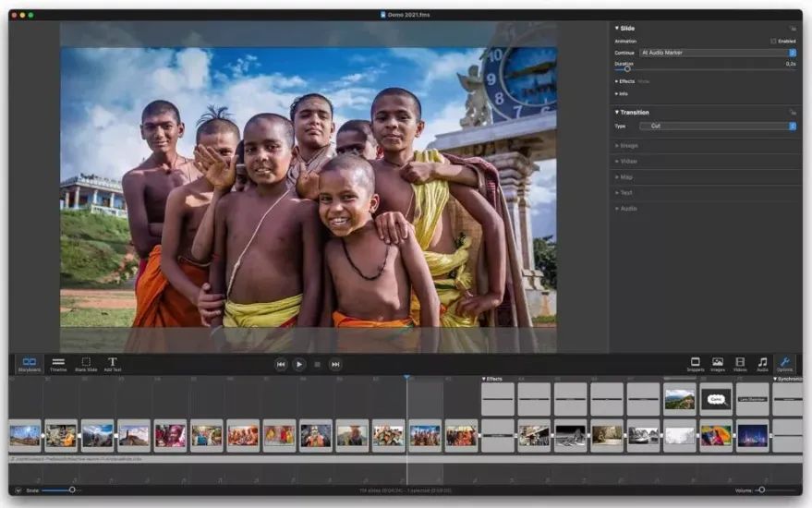This screenshot has height=508, width=812.
Task: Expand the Map section
Action: (x=617, y=177)
